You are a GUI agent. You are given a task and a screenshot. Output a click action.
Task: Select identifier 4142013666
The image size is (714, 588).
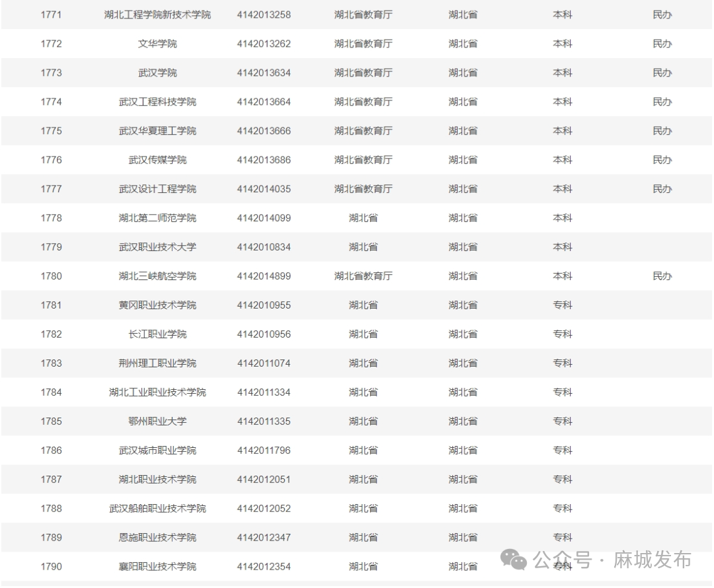click(264, 131)
